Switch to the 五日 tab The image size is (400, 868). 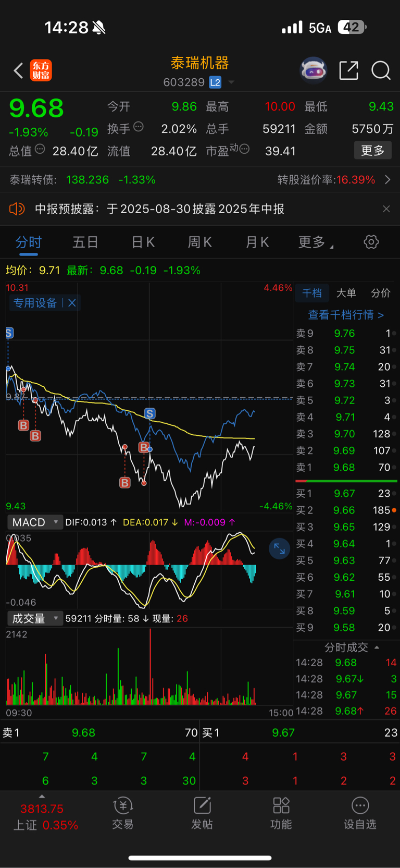pyautogui.click(x=85, y=242)
